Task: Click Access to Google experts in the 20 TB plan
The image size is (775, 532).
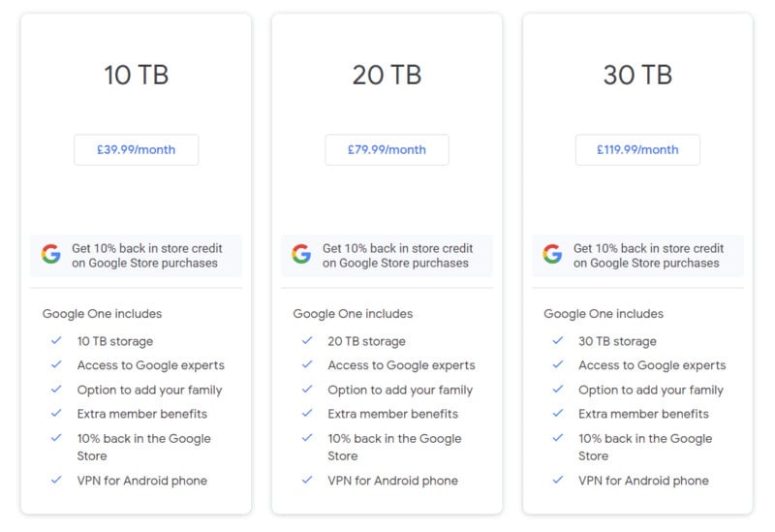Action: coord(401,365)
